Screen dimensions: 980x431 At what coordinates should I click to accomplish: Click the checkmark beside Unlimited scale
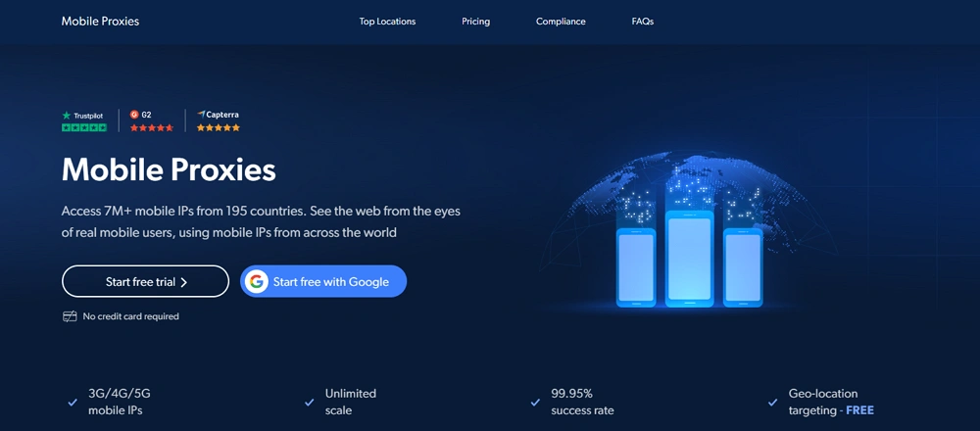tap(309, 403)
